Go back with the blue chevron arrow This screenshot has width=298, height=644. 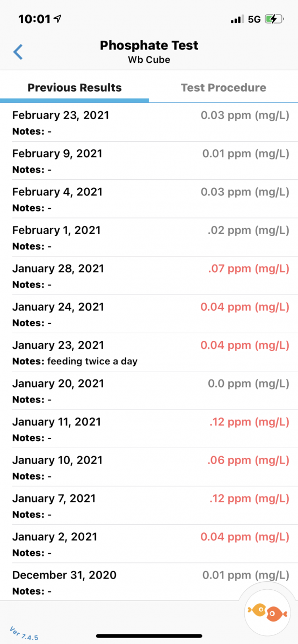tap(18, 52)
